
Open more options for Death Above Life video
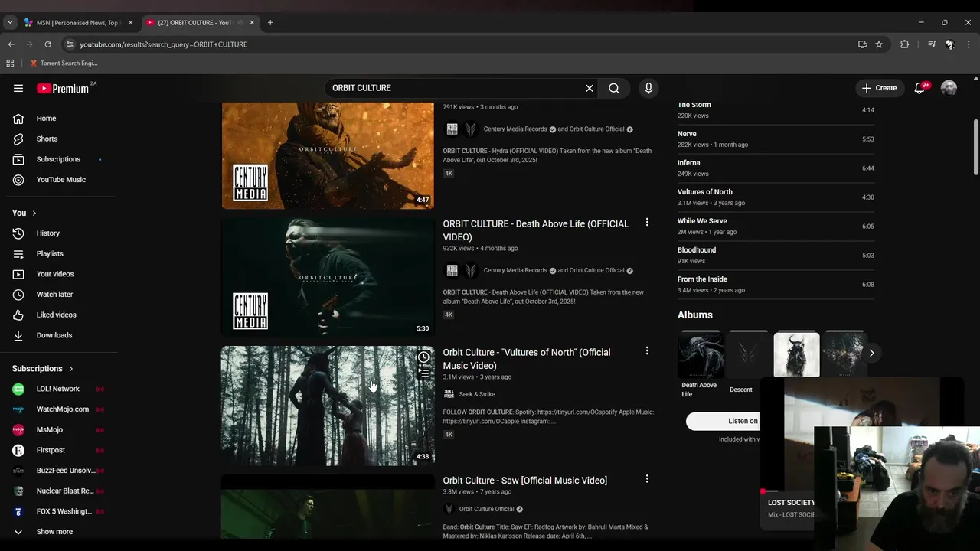[647, 222]
